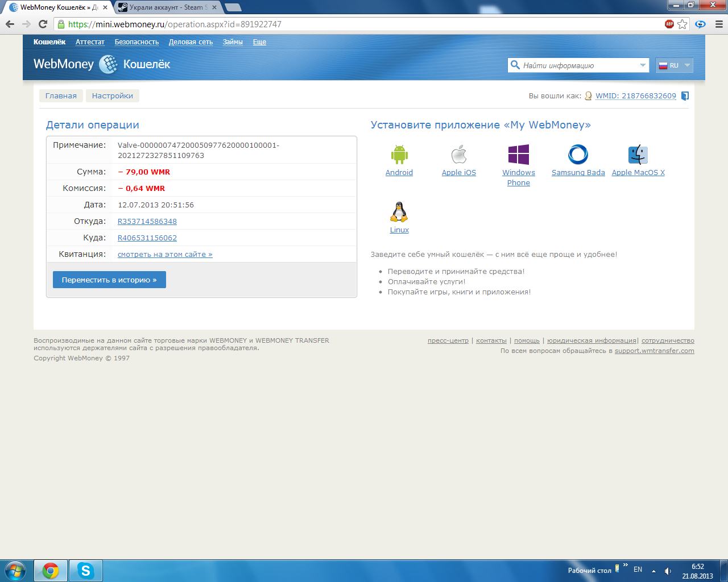Open the Linux penguin icon
This screenshot has height=582, width=728.
399,212
